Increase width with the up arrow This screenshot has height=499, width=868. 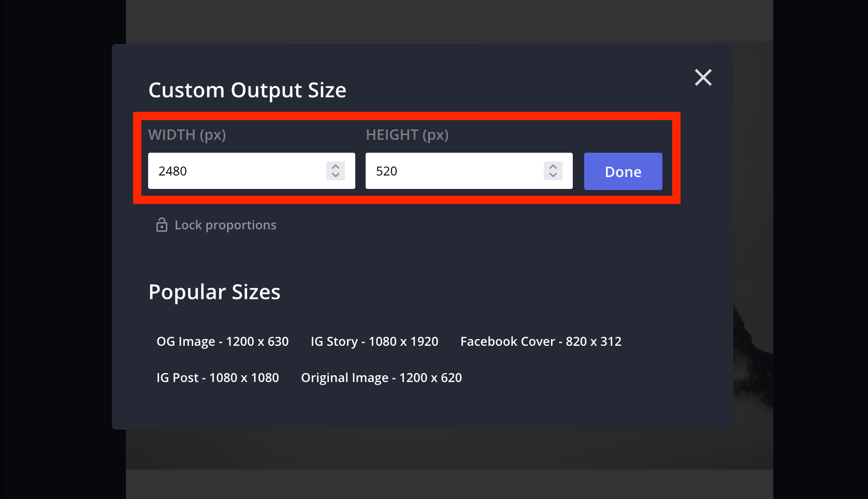[x=336, y=167]
